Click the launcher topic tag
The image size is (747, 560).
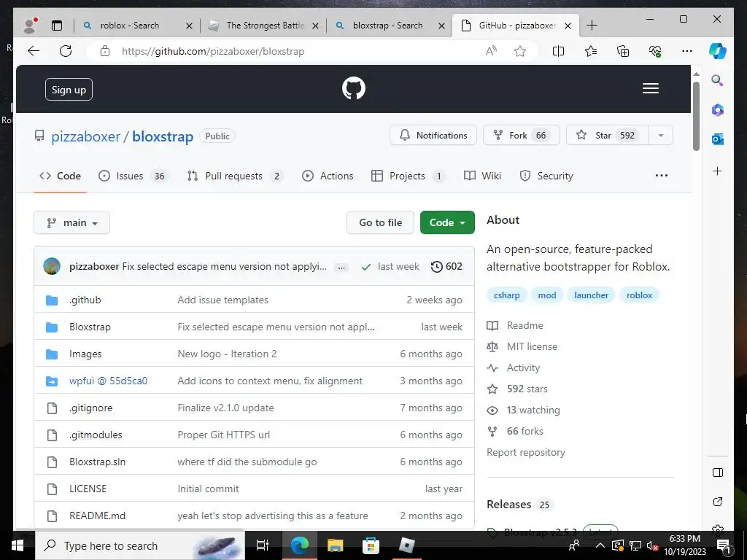(x=591, y=295)
